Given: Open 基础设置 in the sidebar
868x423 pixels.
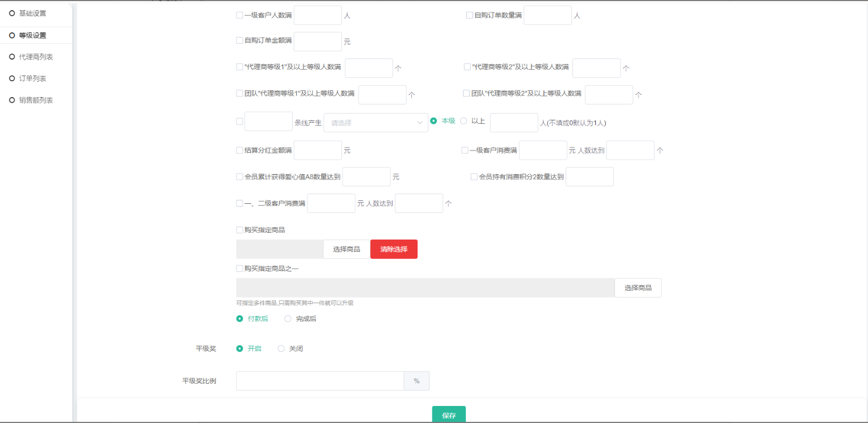Looking at the screenshot, I should (x=32, y=13).
